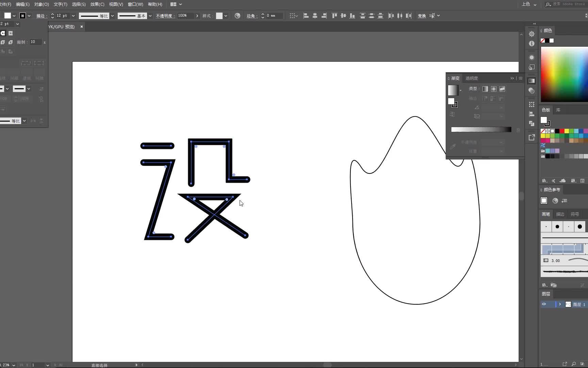The height and width of the screenshot is (368, 588).
Task: Open the properties gear panel icon
Action: point(532,34)
